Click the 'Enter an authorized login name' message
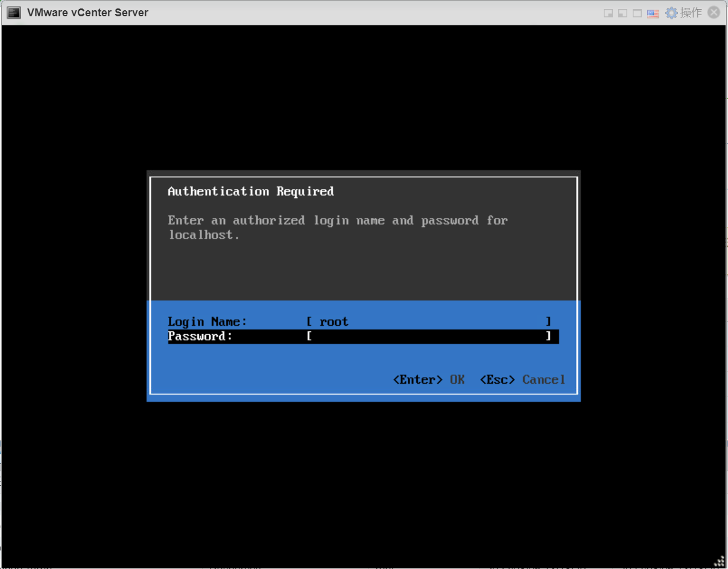Screen dimensions: 728x569 [x=338, y=227]
